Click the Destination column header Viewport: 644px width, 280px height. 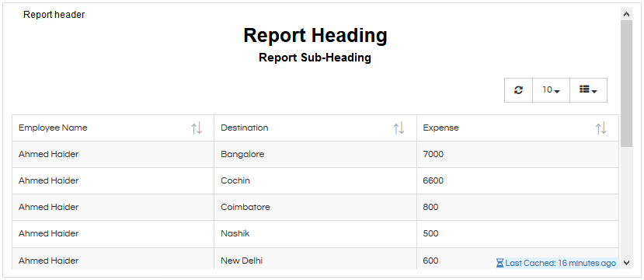pyautogui.click(x=315, y=128)
